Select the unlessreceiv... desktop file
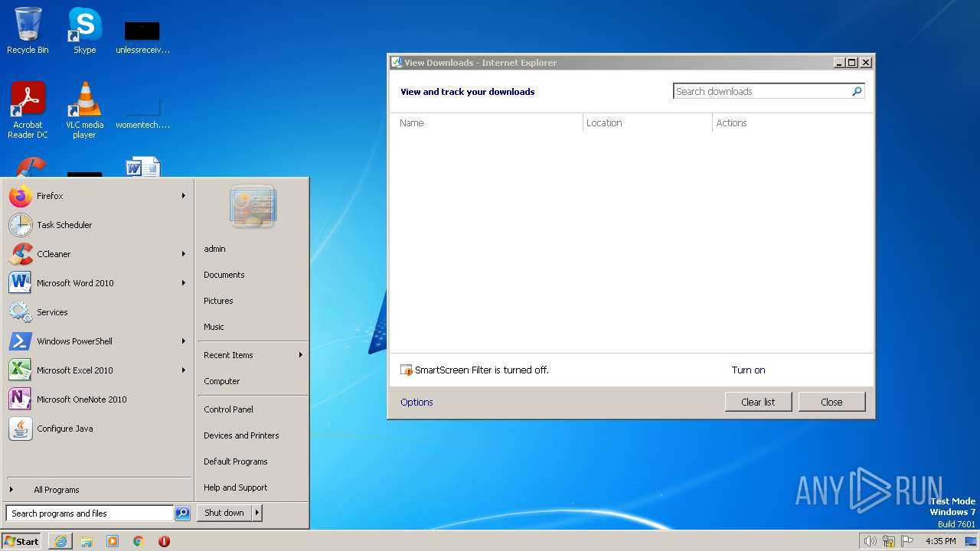This screenshot has width=980, height=551. tap(142, 37)
